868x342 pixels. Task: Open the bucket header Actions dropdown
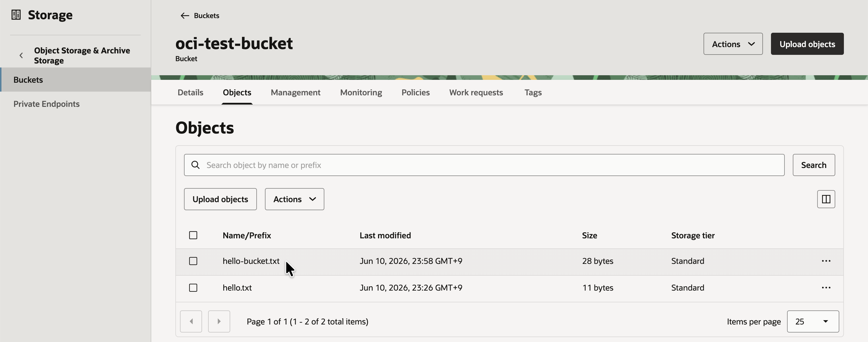733,44
